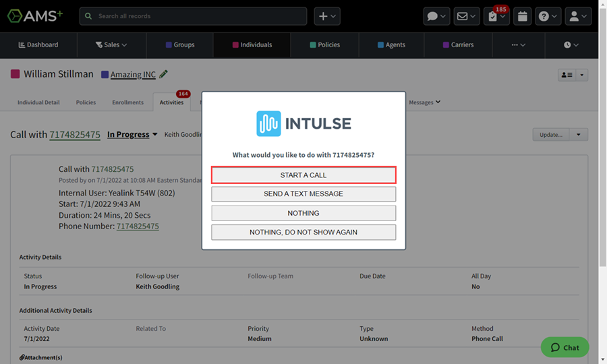Open the Individuals section
Image resolution: width=607 pixels, height=364 pixels.
252,45
